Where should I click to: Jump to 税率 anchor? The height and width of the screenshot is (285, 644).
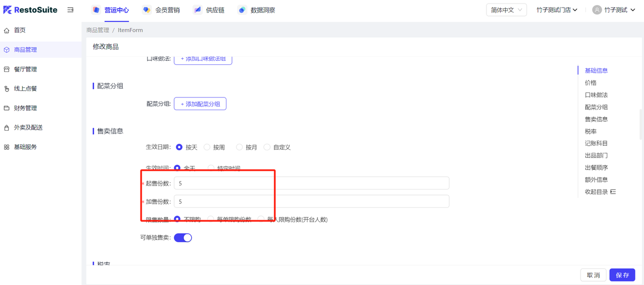coord(591,131)
